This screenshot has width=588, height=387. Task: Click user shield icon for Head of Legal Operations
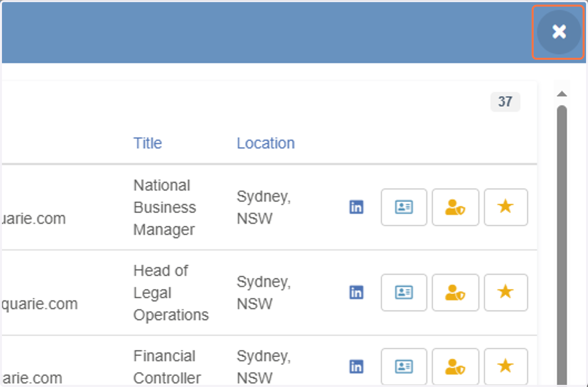tap(455, 292)
